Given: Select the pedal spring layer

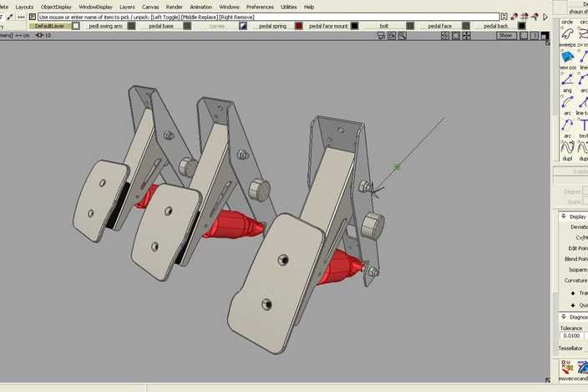Looking at the screenshot, I should click(272, 26).
